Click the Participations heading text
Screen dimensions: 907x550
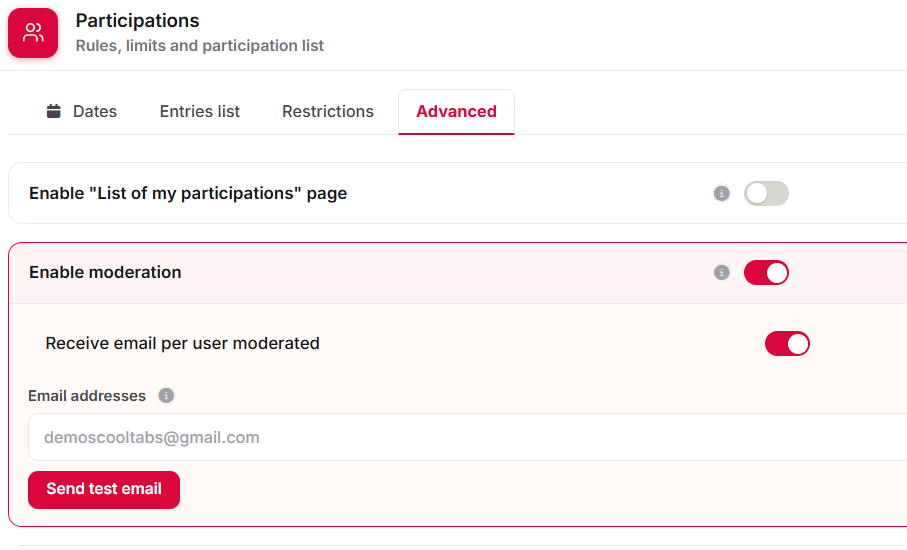point(138,21)
